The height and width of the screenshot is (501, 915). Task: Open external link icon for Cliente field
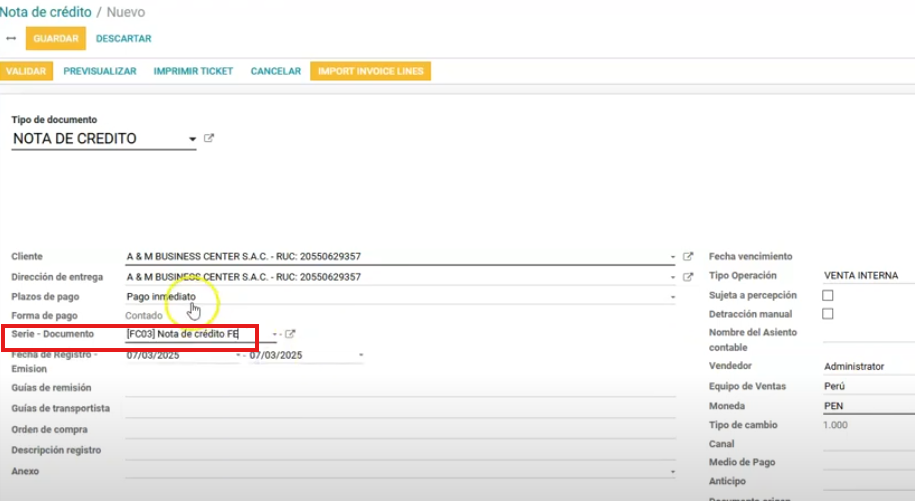pos(688,257)
